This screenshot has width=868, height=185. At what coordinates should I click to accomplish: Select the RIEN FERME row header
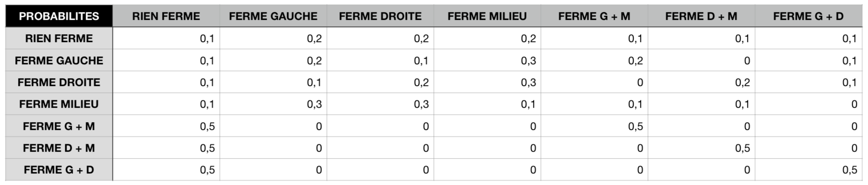pyautogui.click(x=59, y=38)
